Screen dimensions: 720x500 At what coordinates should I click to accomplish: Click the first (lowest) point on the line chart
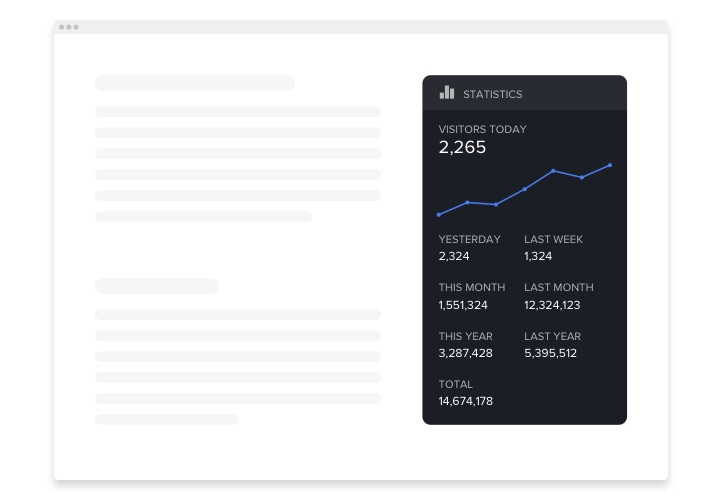(x=439, y=214)
